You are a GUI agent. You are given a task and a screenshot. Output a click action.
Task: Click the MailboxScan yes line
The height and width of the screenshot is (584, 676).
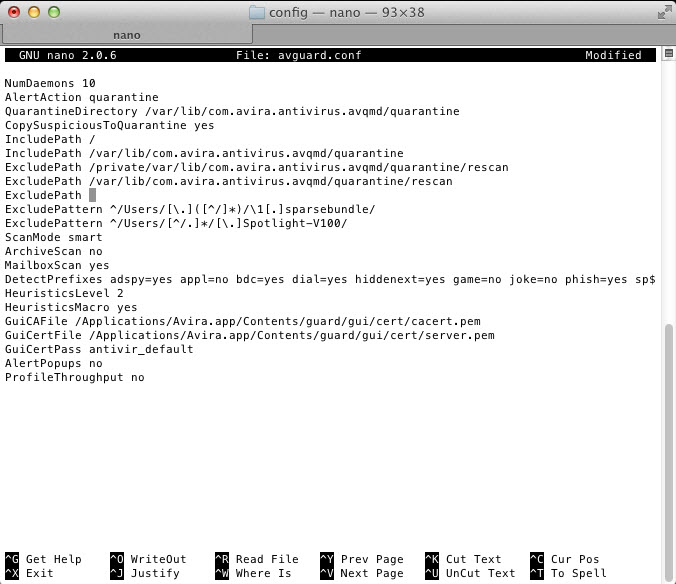click(x=57, y=265)
